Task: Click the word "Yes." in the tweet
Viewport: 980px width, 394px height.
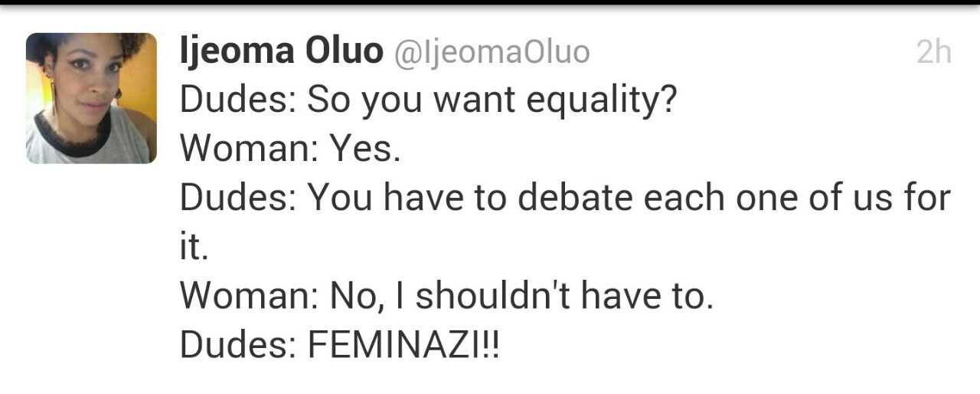Action: click(365, 150)
